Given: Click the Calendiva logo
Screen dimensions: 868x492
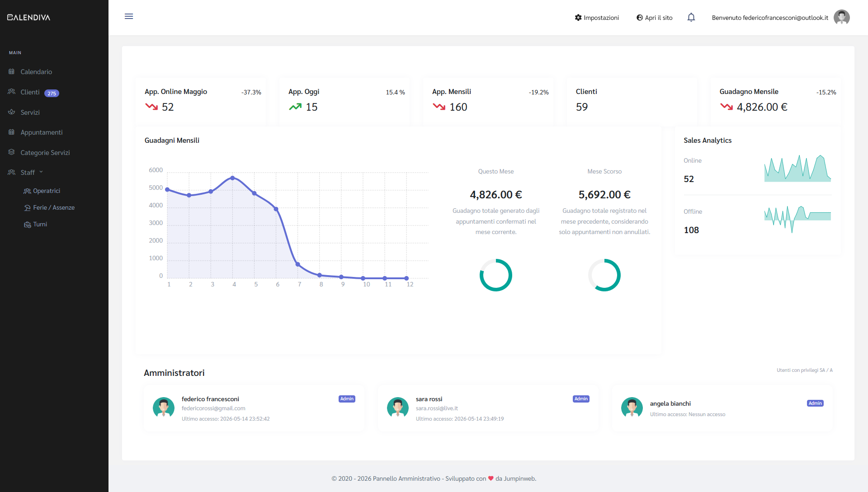Looking at the screenshot, I should (x=28, y=18).
